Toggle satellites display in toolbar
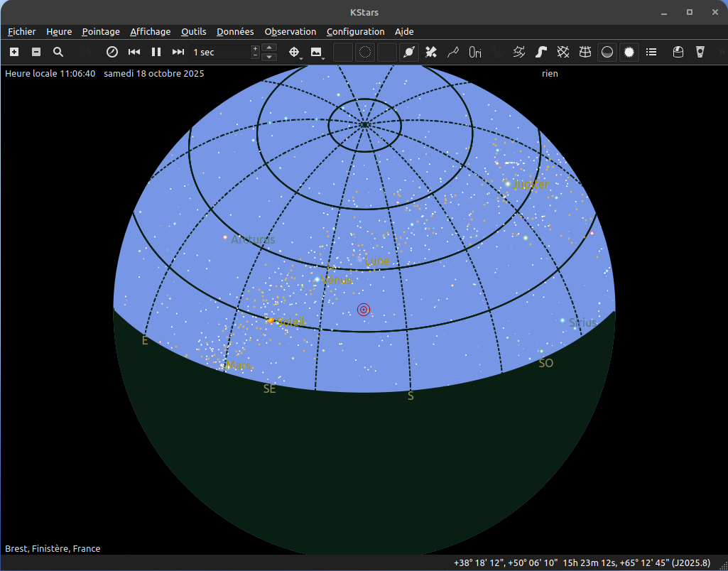 coord(430,52)
